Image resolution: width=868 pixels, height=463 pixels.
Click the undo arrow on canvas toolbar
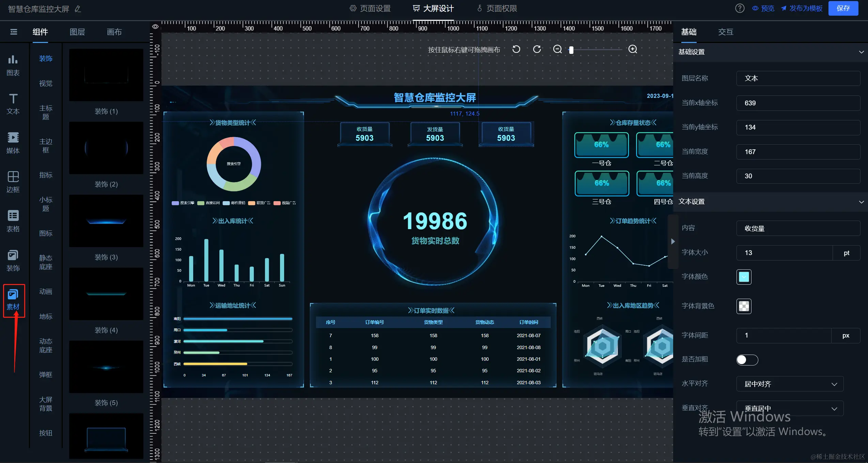click(516, 49)
